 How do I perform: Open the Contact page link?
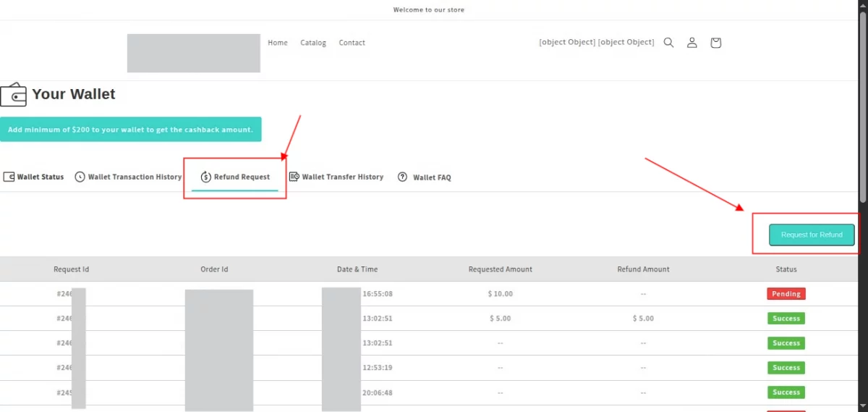coord(352,43)
